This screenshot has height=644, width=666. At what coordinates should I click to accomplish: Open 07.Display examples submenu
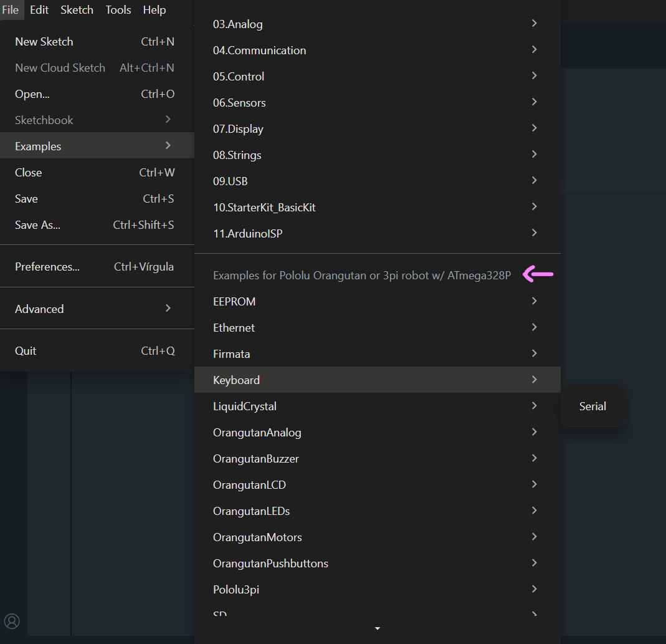click(377, 129)
